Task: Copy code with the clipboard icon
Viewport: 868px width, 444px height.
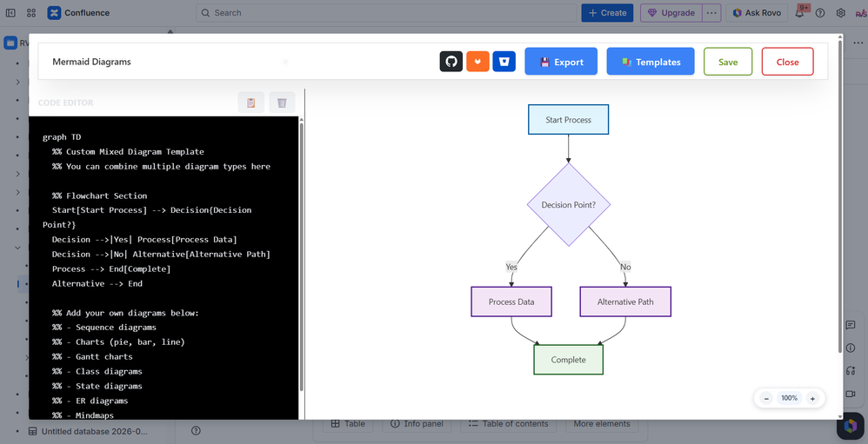Action: tap(250, 103)
